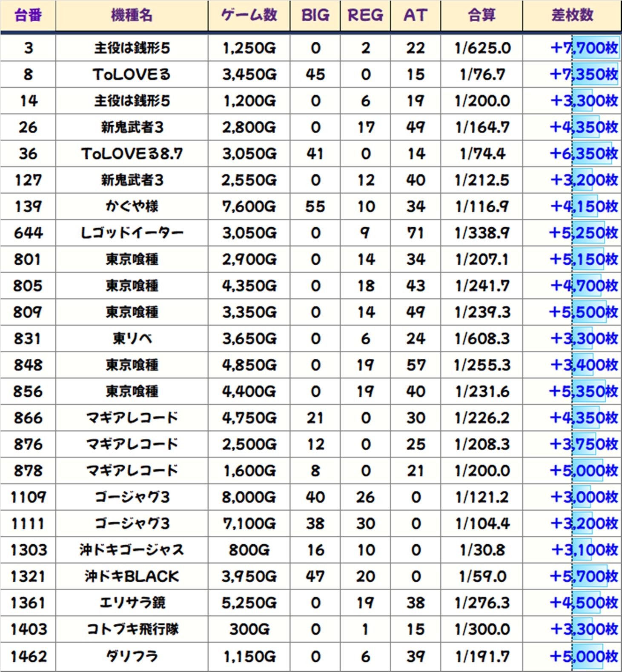Select the ダリフラ machine name
622x672 pixels.
(x=132, y=656)
